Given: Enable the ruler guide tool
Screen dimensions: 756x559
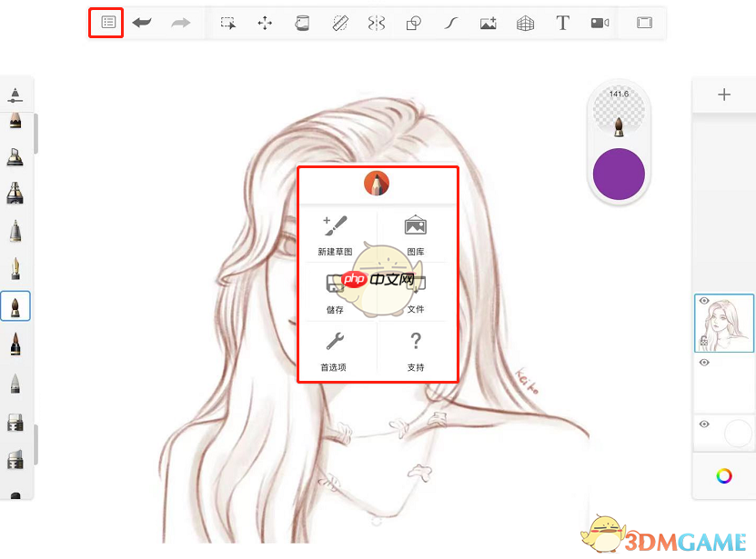Looking at the screenshot, I should [x=340, y=23].
